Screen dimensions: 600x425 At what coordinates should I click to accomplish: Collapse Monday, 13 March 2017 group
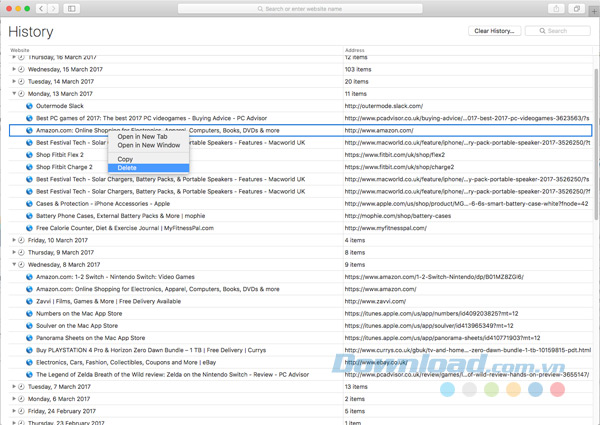click(14, 93)
